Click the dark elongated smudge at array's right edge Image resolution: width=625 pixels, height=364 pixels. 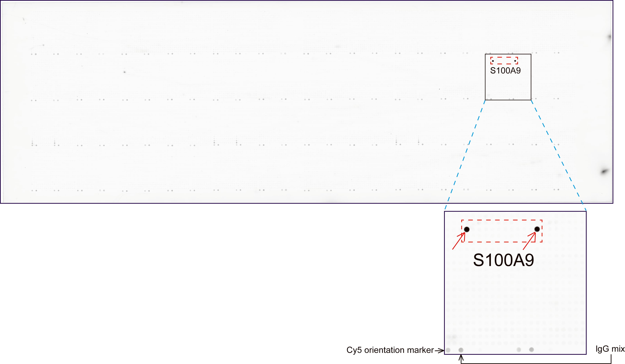click(604, 171)
